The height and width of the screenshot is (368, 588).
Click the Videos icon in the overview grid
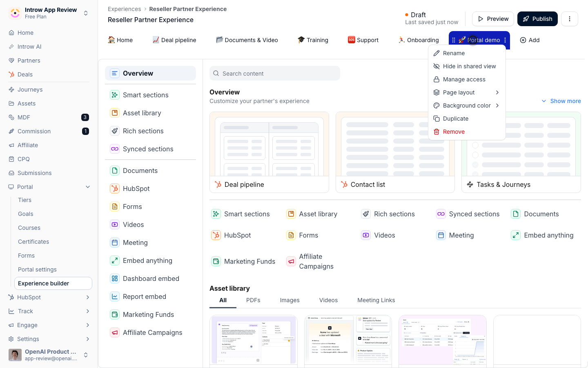[x=366, y=235]
